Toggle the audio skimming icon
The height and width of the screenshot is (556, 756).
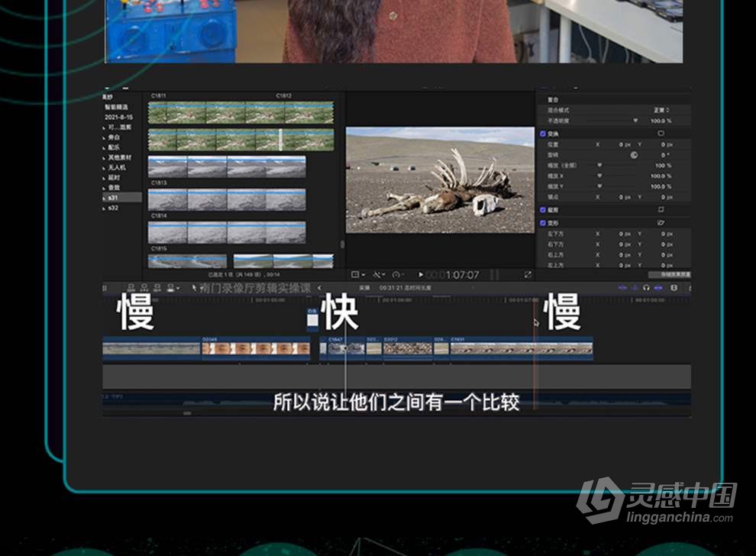[635, 288]
